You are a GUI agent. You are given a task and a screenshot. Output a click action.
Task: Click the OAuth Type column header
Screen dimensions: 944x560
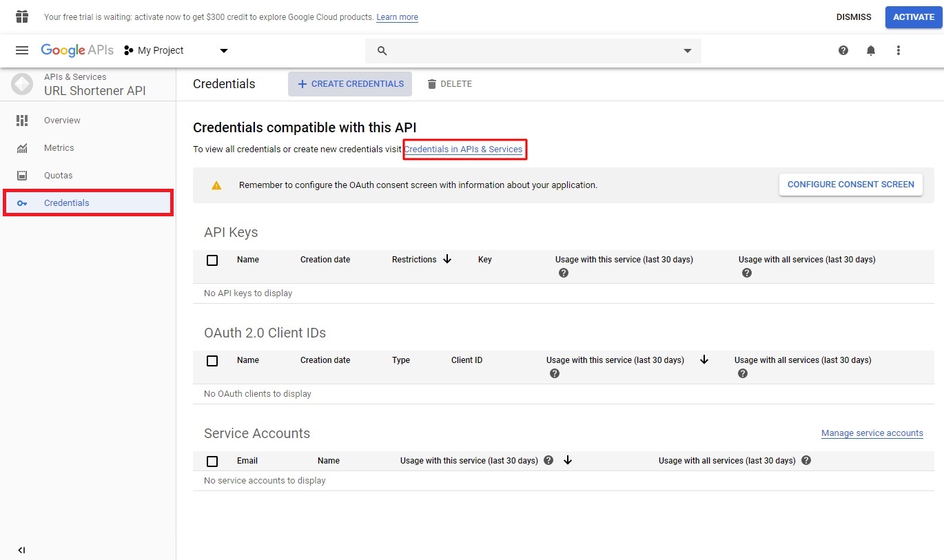click(401, 360)
